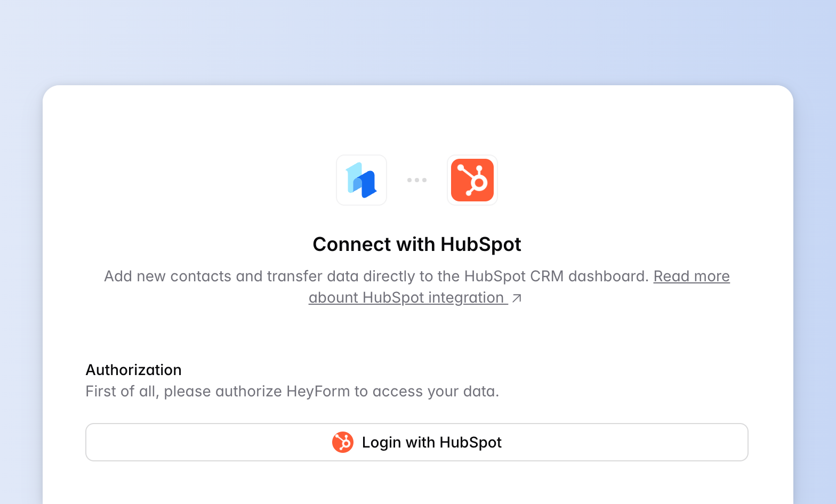Screen dimensions: 836x504
Task: Click the small HubSpot sprocket inside the login button
Action: tap(343, 442)
